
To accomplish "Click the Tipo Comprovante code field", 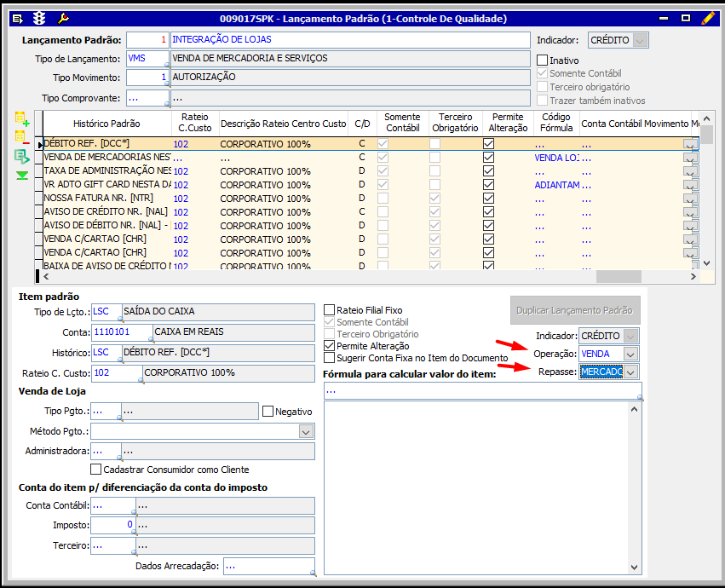I will (x=143, y=98).
